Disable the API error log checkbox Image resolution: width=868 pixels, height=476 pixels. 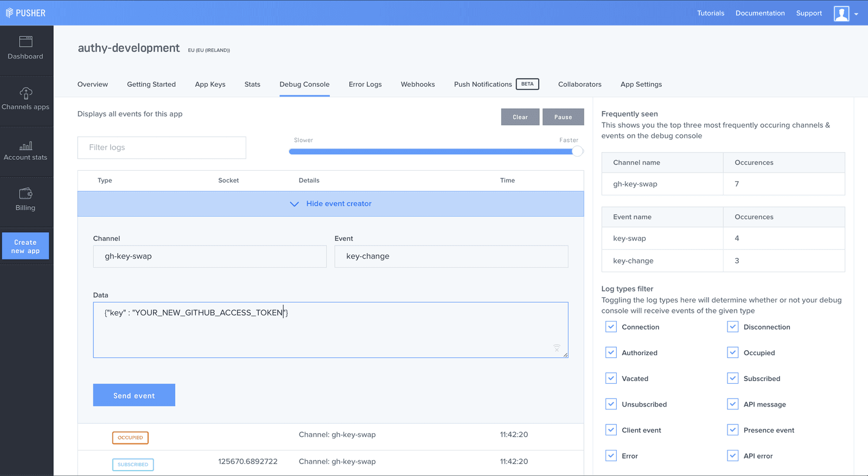733,456
